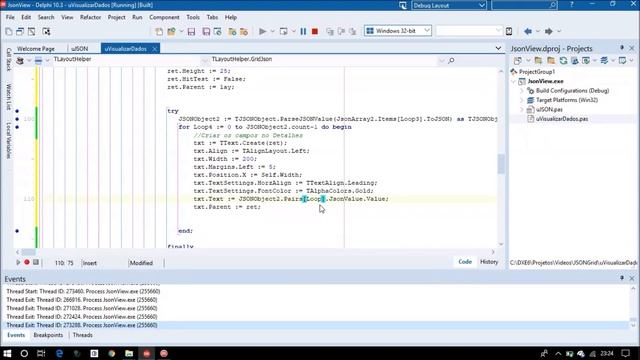Navigate back with blue left arrow
Image resolution: width=640 pixels, height=360 pixels.
(x=528, y=31)
